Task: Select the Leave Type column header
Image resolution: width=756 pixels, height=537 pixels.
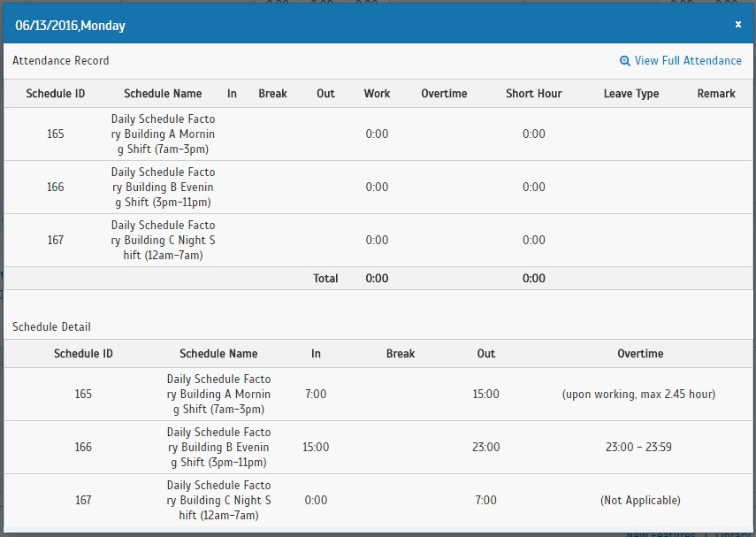Action: (631, 93)
